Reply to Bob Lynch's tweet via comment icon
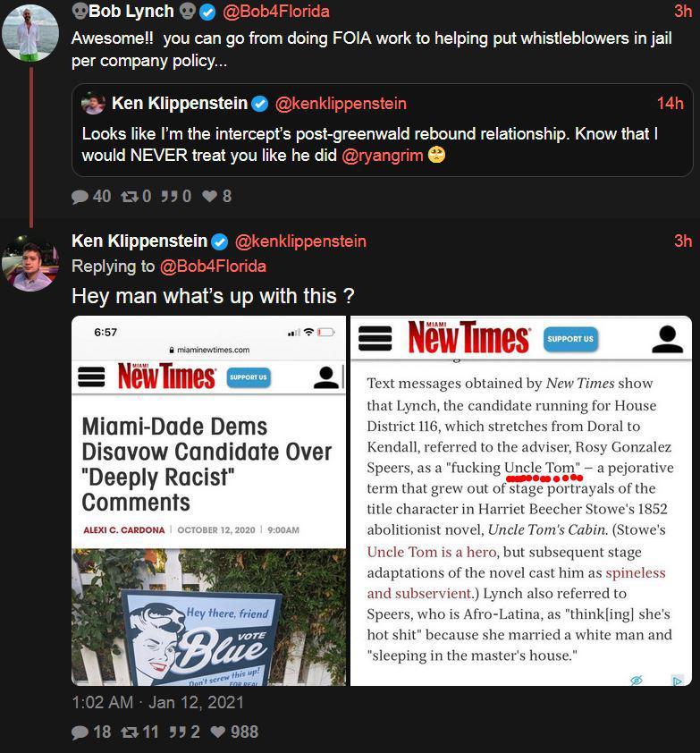700x753 pixels. (x=80, y=196)
